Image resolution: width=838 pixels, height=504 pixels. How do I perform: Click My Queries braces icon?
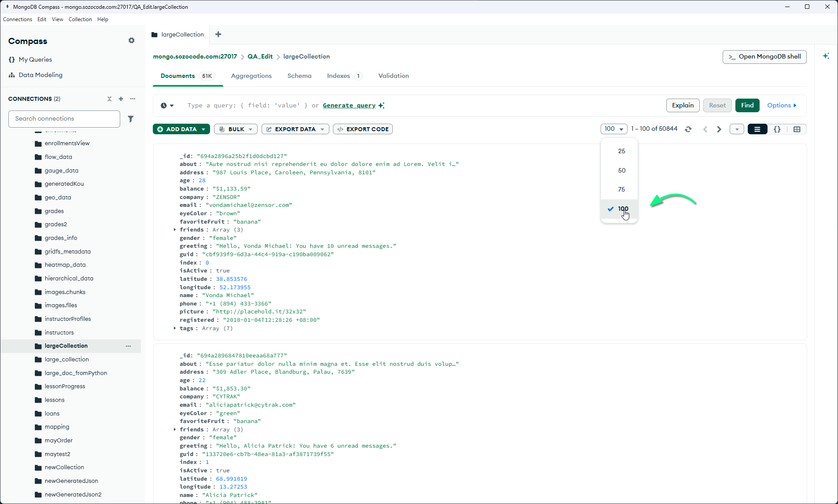[12, 59]
